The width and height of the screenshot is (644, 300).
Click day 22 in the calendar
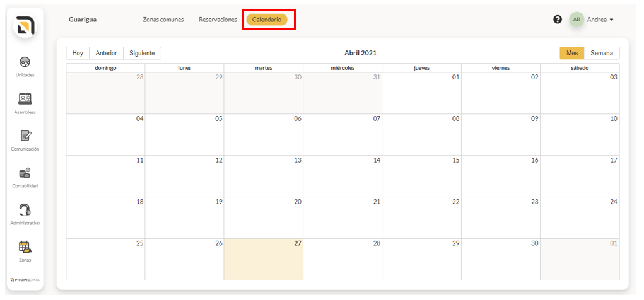pos(422,217)
